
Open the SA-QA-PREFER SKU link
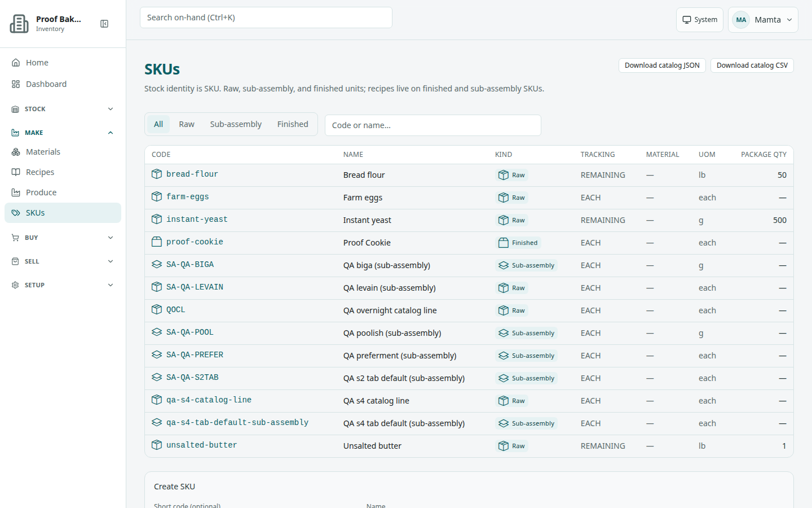pyautogui.click(x=195, y=354)
